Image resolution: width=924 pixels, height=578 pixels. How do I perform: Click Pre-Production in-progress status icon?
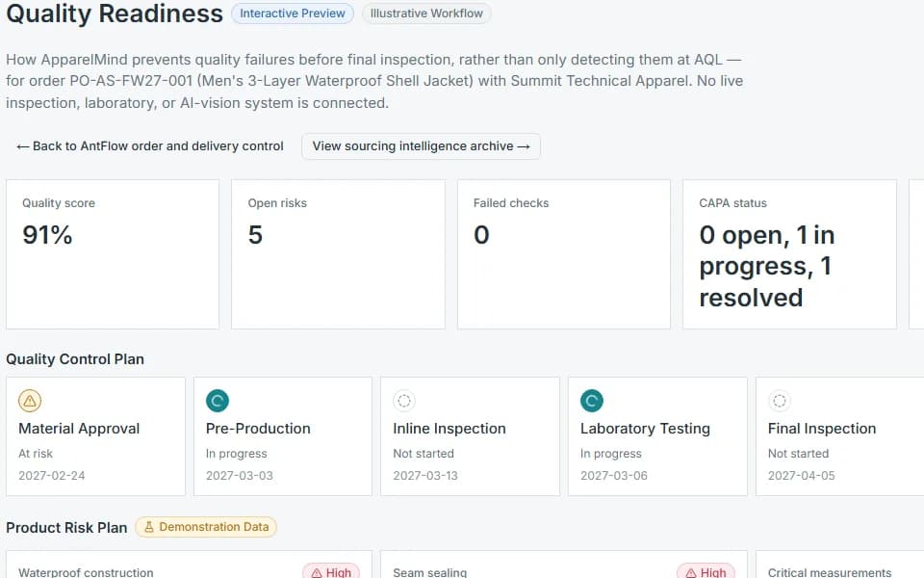217,401
